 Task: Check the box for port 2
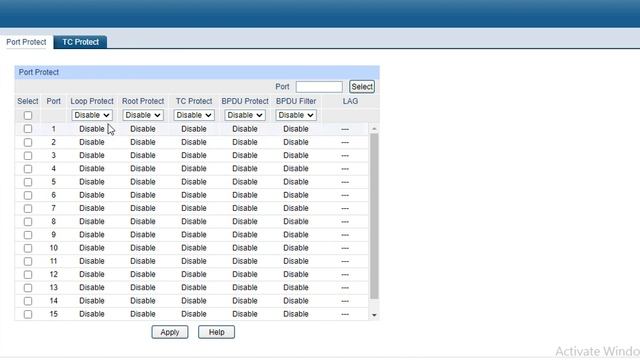[x=28, y=142]
